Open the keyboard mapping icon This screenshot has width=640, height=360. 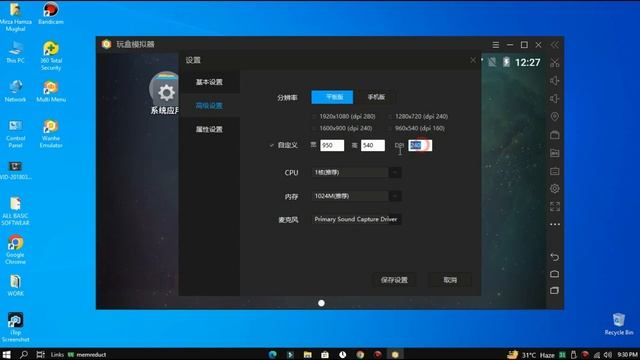555,171
